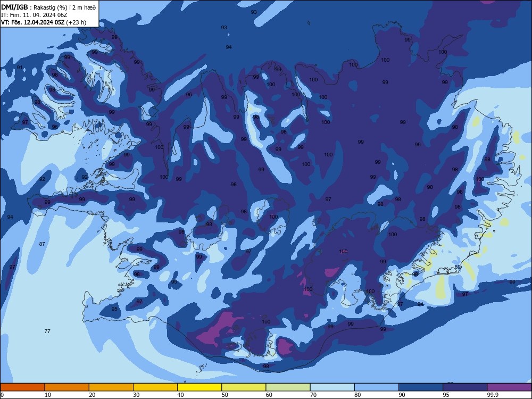Screen dimensions: 532x399
Task: Pick the purple 99.9+ legend swatch
Action: coord(509,387)
